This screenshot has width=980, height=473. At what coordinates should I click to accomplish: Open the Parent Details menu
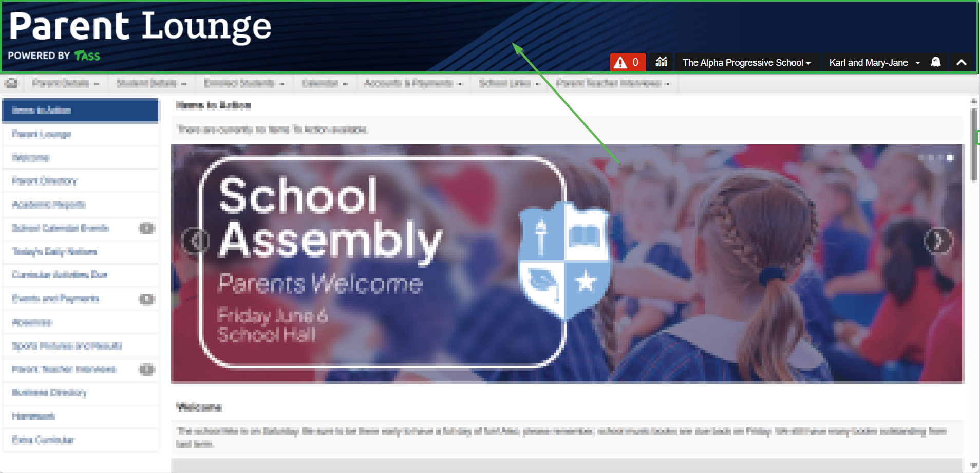click(65, 83)
